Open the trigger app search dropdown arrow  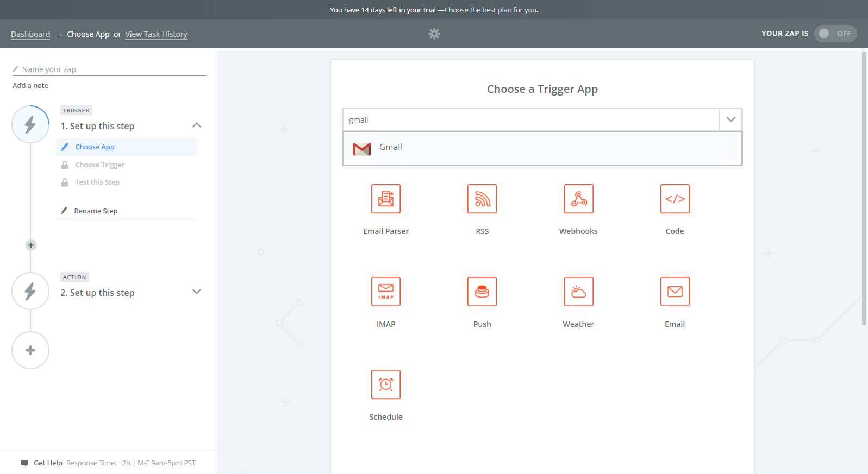[x=731, y=119]
